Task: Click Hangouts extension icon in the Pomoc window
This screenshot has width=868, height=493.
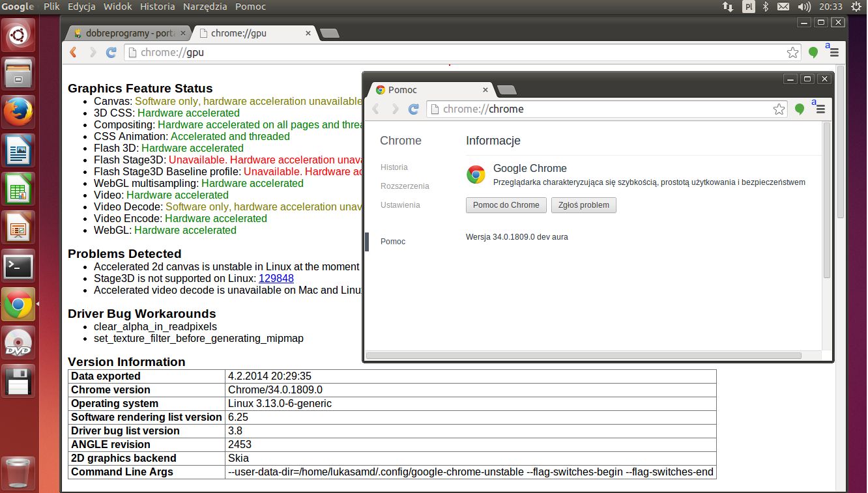Action: (x=799, y=109)
